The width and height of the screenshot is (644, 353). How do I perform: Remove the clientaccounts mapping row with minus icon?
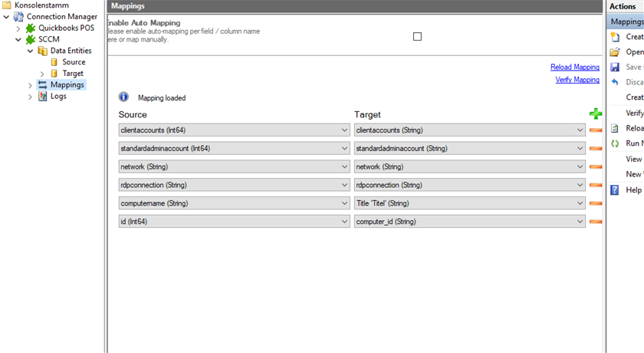[x=596, y=130]
